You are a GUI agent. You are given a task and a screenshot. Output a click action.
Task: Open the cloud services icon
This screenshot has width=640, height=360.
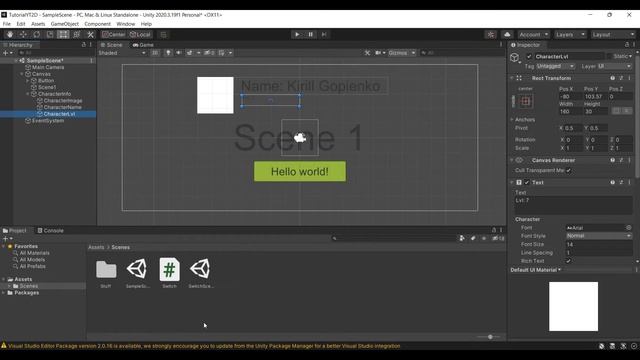[507, 35]
